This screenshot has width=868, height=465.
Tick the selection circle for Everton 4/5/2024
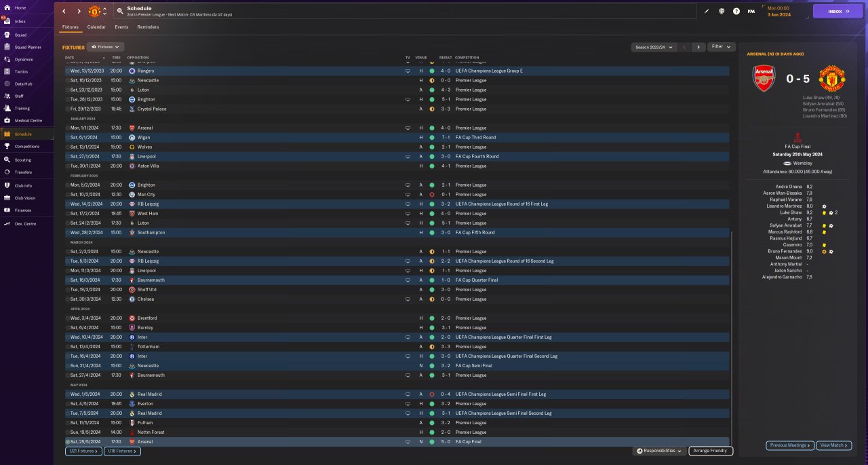point(68,403)
